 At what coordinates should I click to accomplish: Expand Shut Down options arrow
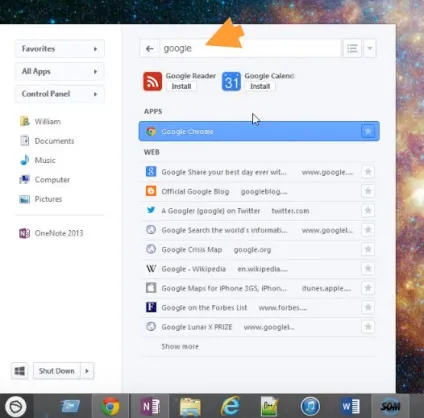pyautogui.click(x=87, y=371)
